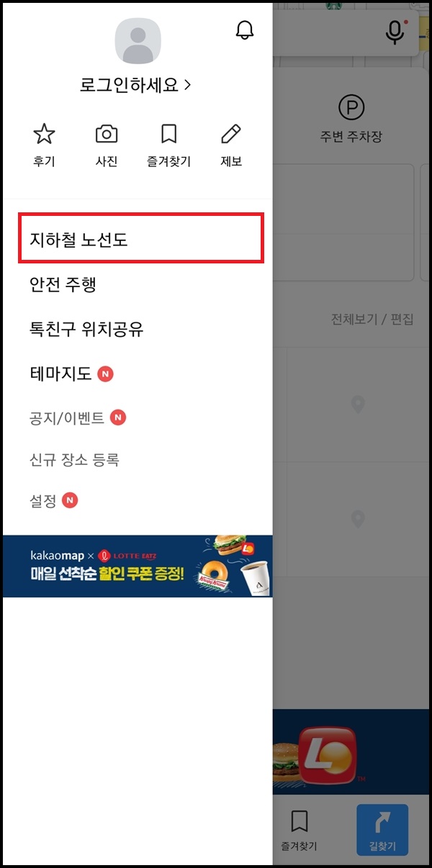
Task: Tap 주변 주차장 parking icon
Action: [x=351, y=108]
